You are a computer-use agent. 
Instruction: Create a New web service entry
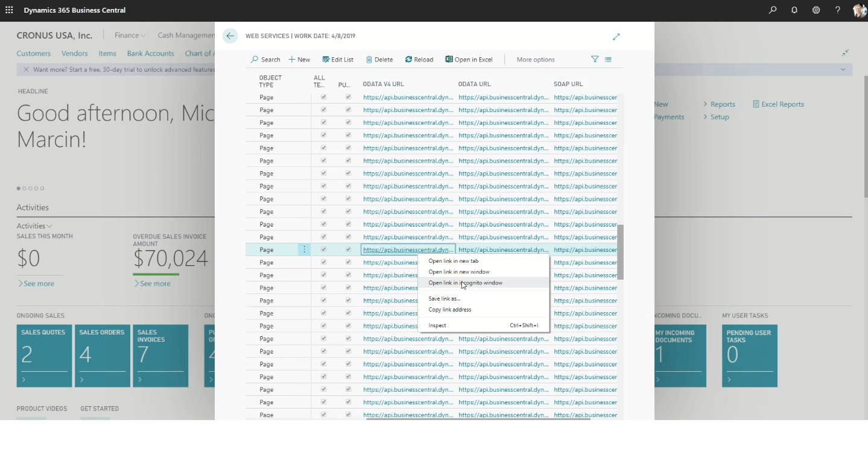click(x=299, y=60)
